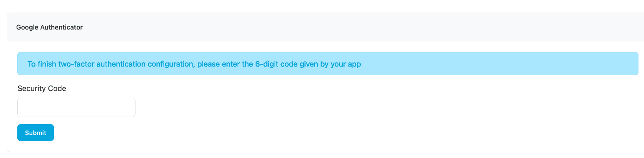Screen dimensions: 644x158
Task: Focus the empty text box under Security Code
Action: 76,107
